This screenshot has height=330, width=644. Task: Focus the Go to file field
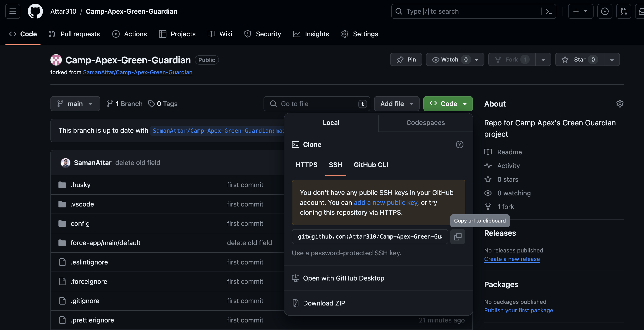(317, 104)
